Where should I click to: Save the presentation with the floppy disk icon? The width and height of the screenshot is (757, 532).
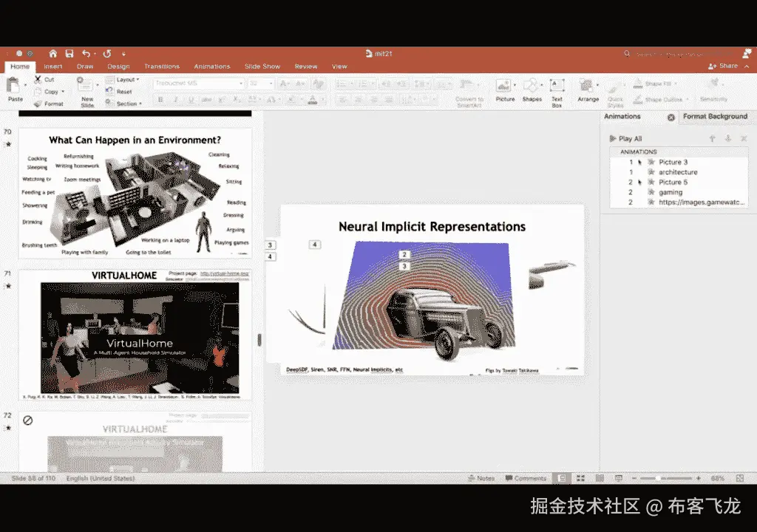69,54
